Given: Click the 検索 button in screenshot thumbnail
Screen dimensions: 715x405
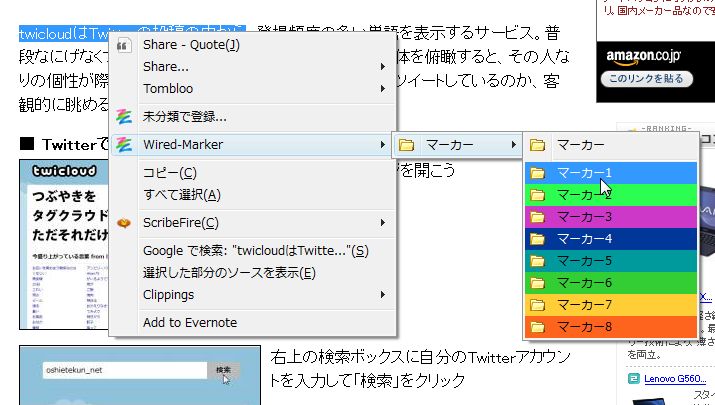Looking at the screenshot, I should [x=223, y=370].
